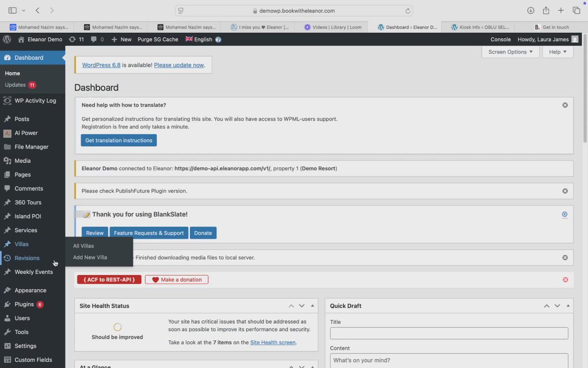Select Home under Dashboard
This screenshot has height=368, width=588.
click(x=12, y=73)
